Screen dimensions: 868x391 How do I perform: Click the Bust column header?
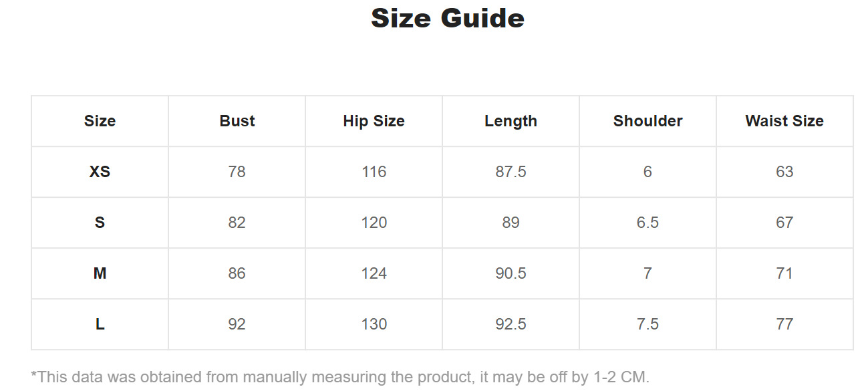(237, 121)
